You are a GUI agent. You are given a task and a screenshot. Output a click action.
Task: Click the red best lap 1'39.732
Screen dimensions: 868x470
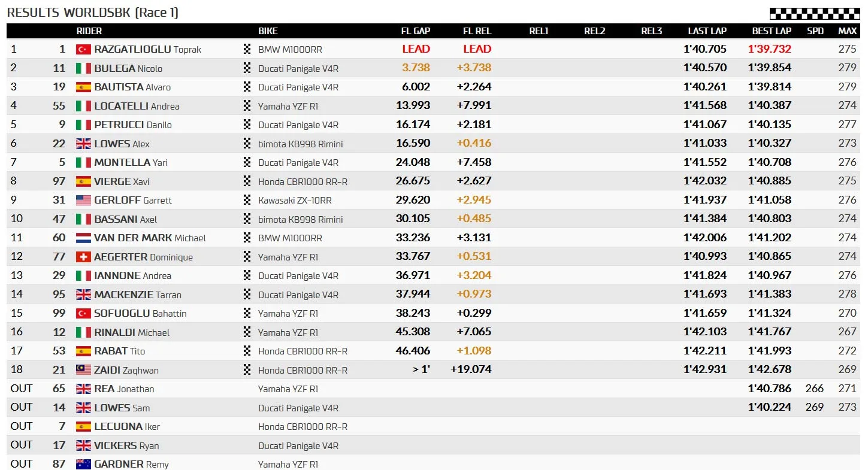(770, 49)
